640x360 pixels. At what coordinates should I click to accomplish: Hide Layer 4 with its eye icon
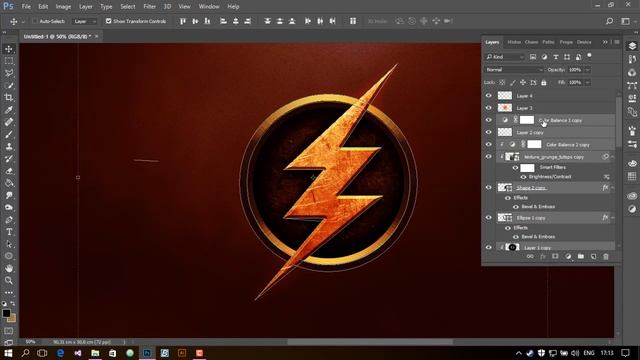(489, 96)
